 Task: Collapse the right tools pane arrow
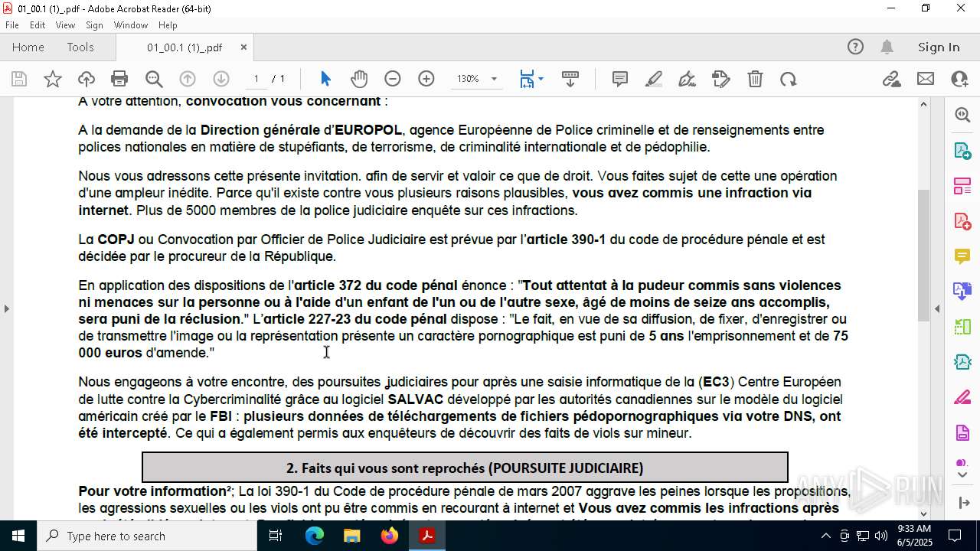(x=937, y=308)
